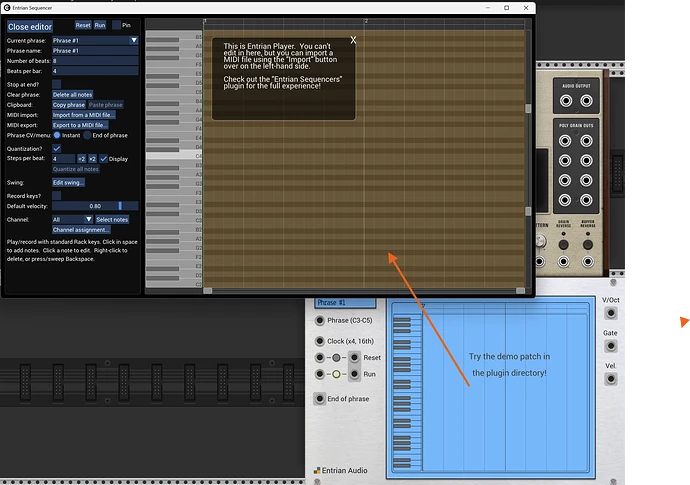This screenshot has height=485, width=690.
Task: Push the round grey Reset button on the module
Action: click(x=336, y=357)
